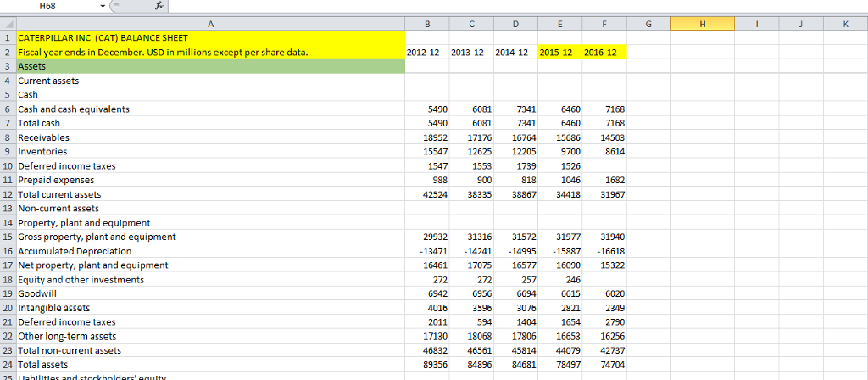The image size is (868, 380).
Task: Click the Other long-term assets value 17806
Action: 526,336
